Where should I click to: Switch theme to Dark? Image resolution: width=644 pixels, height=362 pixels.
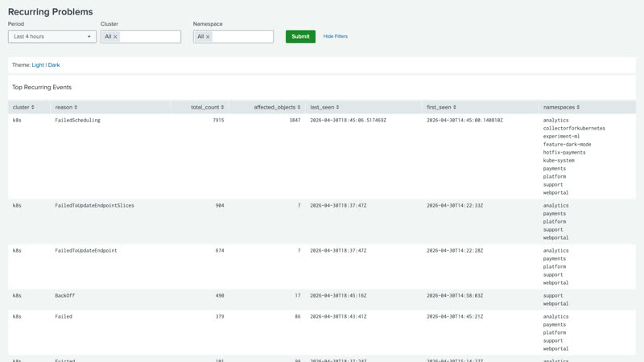click(x=54, y=65)
